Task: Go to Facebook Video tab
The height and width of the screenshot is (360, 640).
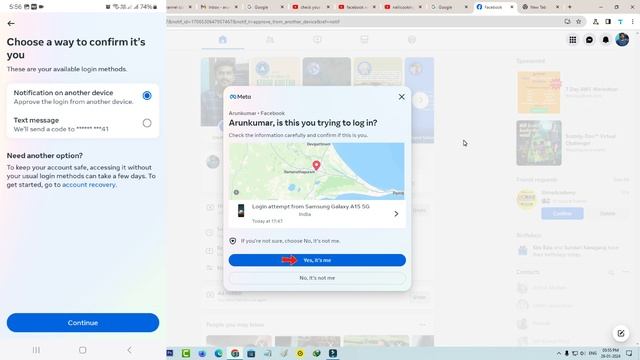Action: [317, 40]
